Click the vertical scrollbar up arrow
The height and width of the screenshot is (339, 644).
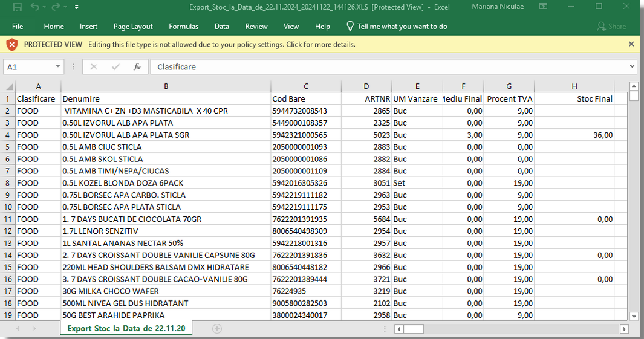coord(634,86)
